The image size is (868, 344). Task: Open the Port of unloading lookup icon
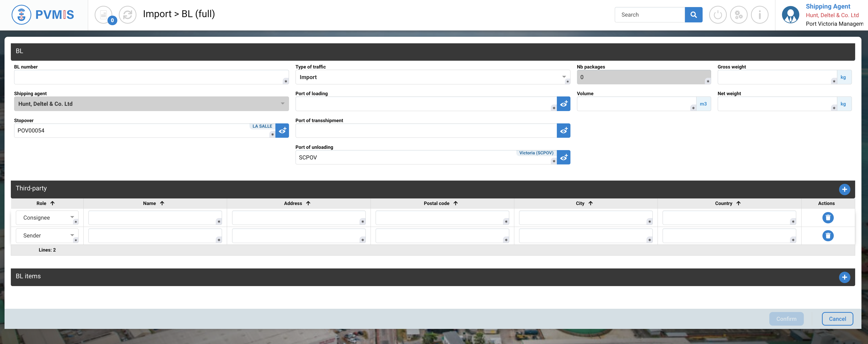(x=563, y=157)
